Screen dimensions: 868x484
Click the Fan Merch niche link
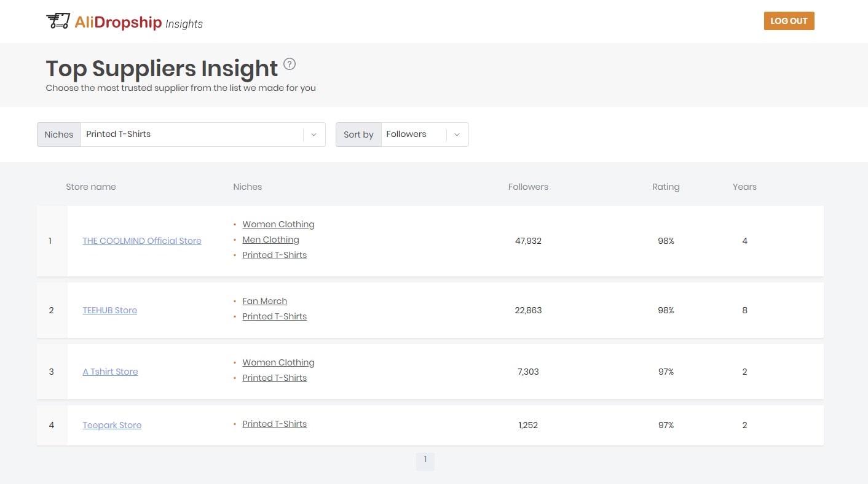click(264, 301)
